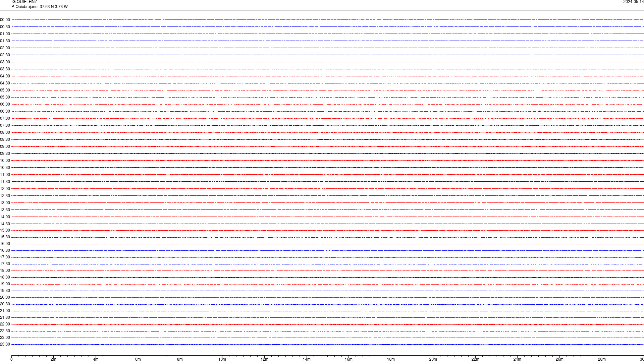Select the 23:00 trace time label
Image resolution: width=644 pixels, height=362 pixels.
coord(5,338)
